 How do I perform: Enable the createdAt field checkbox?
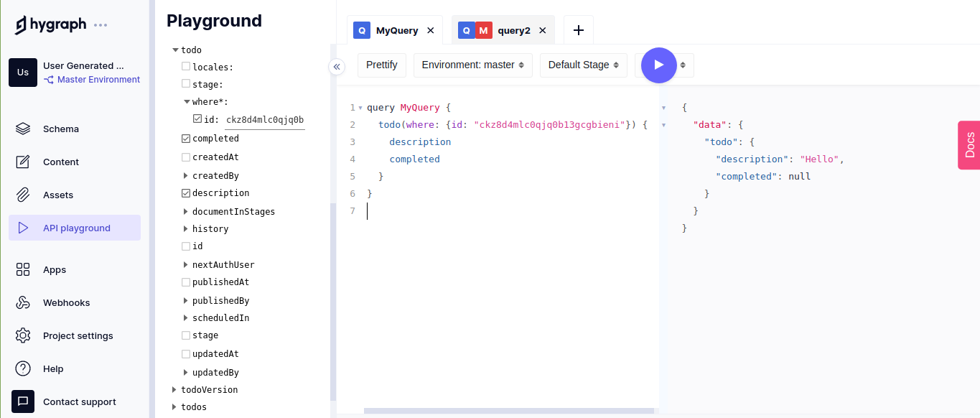[186, 157]
